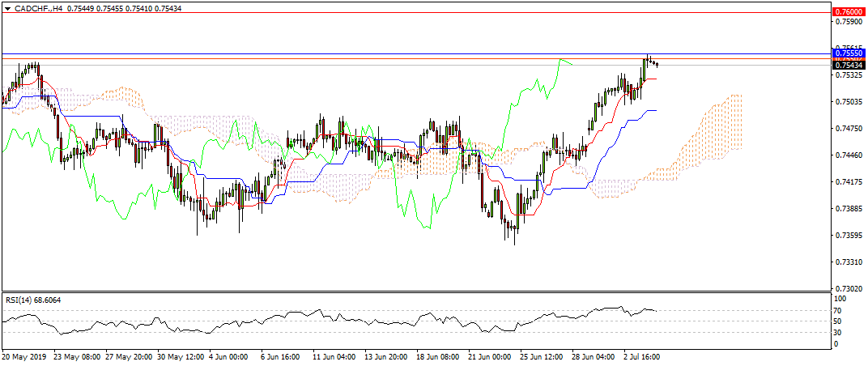868x366 pixels.
Task: Click the dropdown triangle before CADCHF title
Action: tap(7, 7)
